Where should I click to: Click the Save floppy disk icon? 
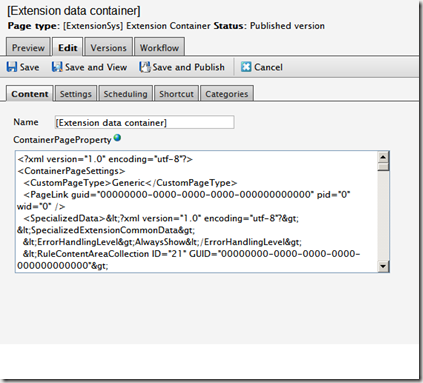(x=12, y=67)
